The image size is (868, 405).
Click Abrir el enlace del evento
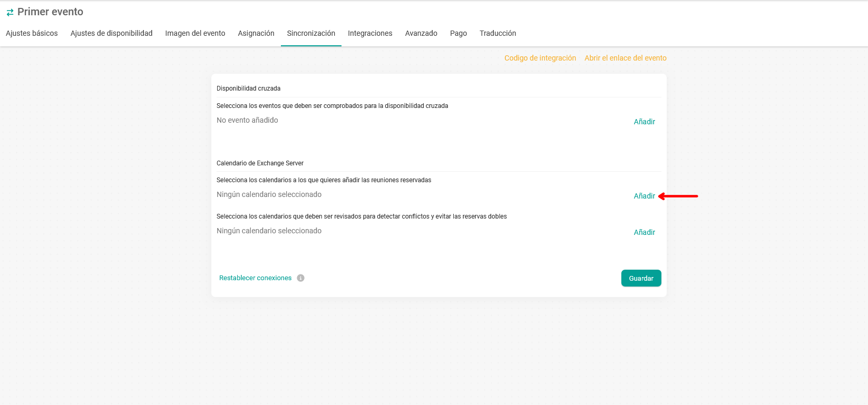pyautogui.click(x=626, y=58)
